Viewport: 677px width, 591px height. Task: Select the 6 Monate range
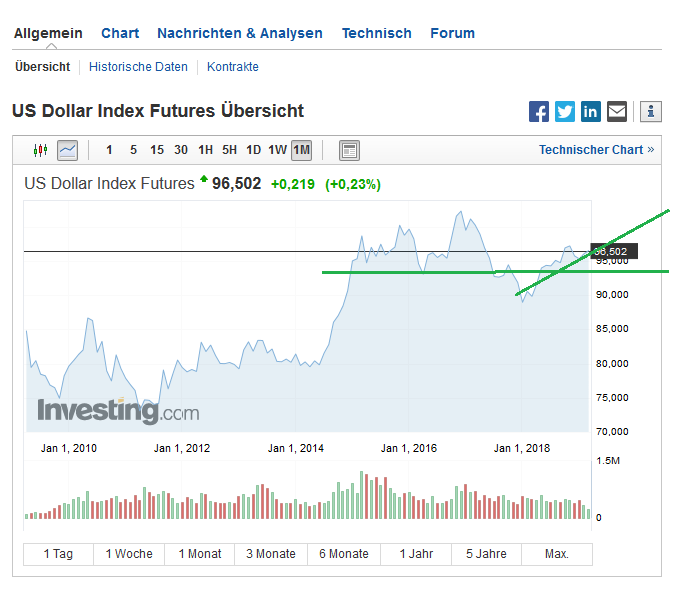tap(344, 554)
